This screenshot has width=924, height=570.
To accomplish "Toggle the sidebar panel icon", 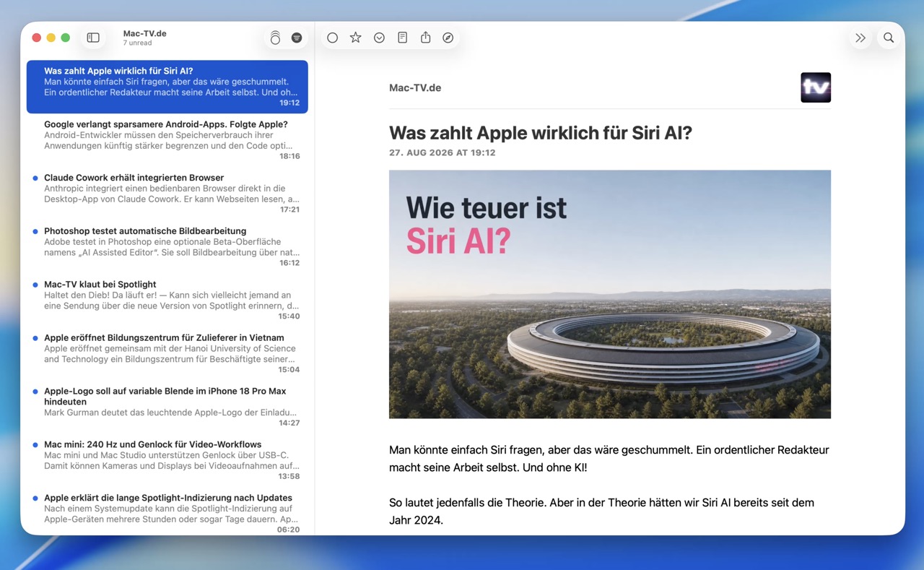I will click(93, 38).
